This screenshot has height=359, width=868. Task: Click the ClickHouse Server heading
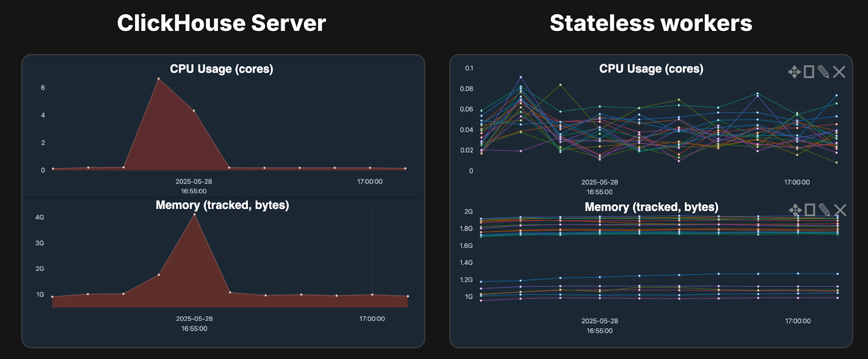pos(221,23)
